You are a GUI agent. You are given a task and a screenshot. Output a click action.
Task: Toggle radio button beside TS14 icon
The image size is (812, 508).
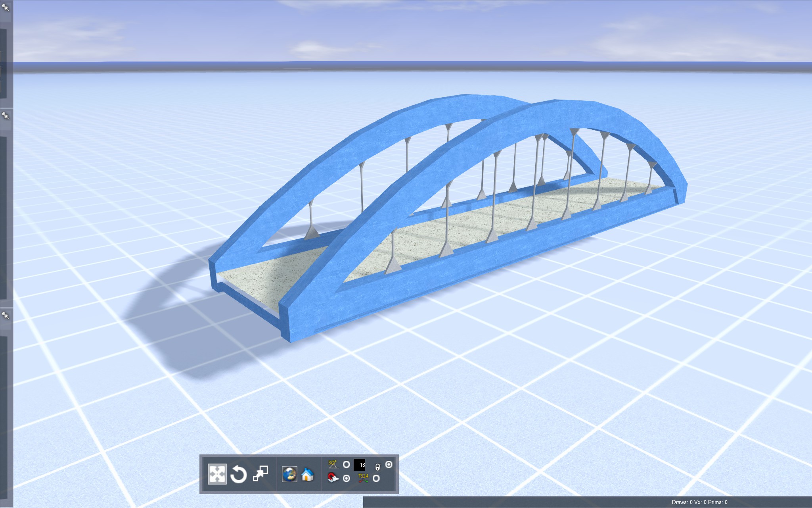click(x=376, y=478)
